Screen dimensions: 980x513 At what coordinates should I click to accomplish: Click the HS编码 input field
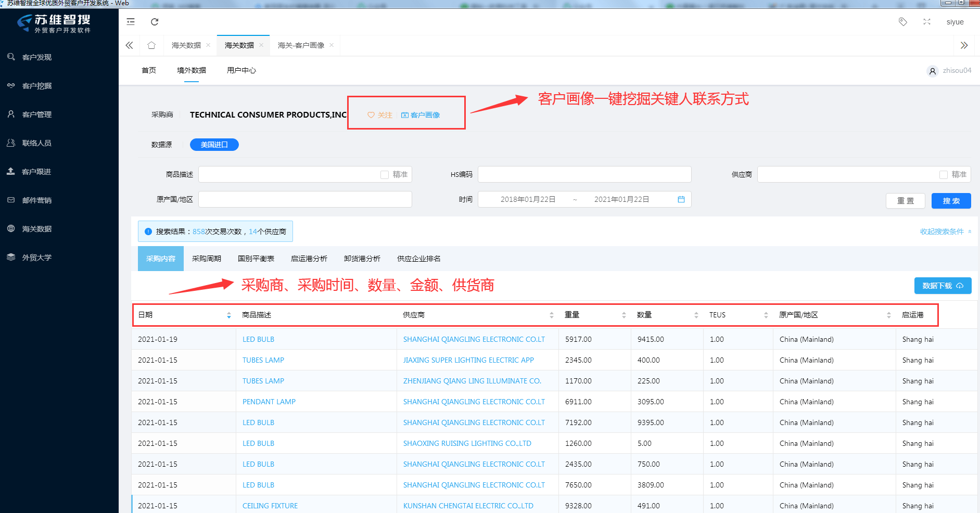coord(584,174)
